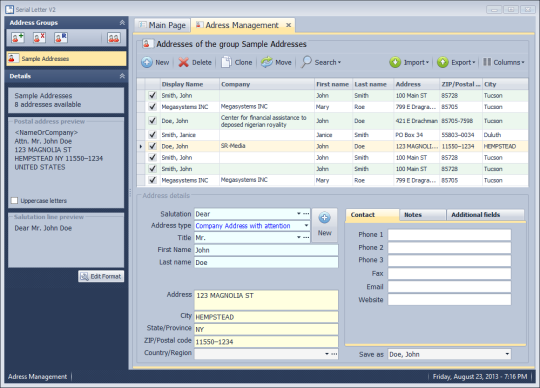
Task: Collapse the Details panel
Action: click(122, 76)
